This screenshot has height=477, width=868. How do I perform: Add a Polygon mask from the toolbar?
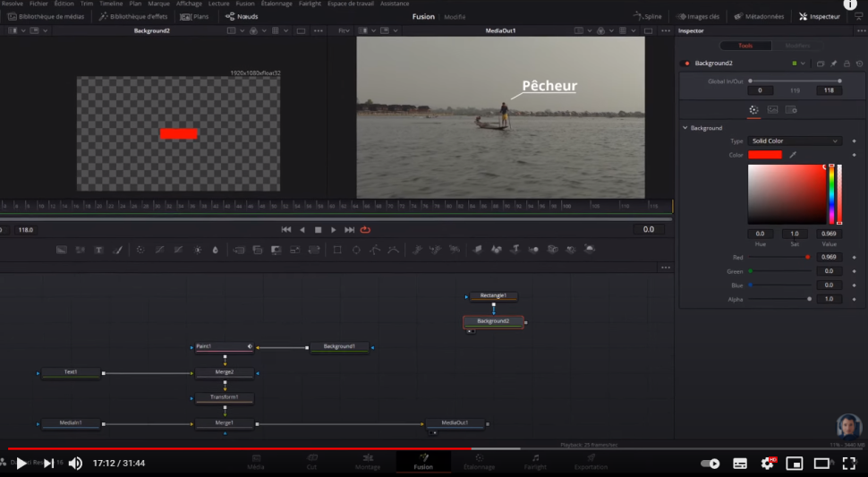[375, 250]
